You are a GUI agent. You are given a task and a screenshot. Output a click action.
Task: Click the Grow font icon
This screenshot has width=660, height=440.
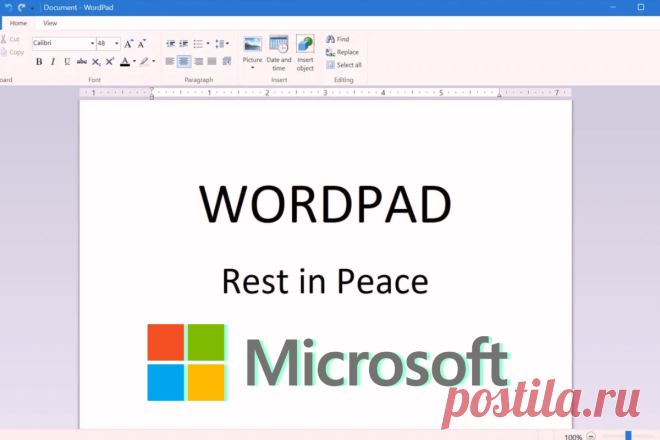(129, 43)
